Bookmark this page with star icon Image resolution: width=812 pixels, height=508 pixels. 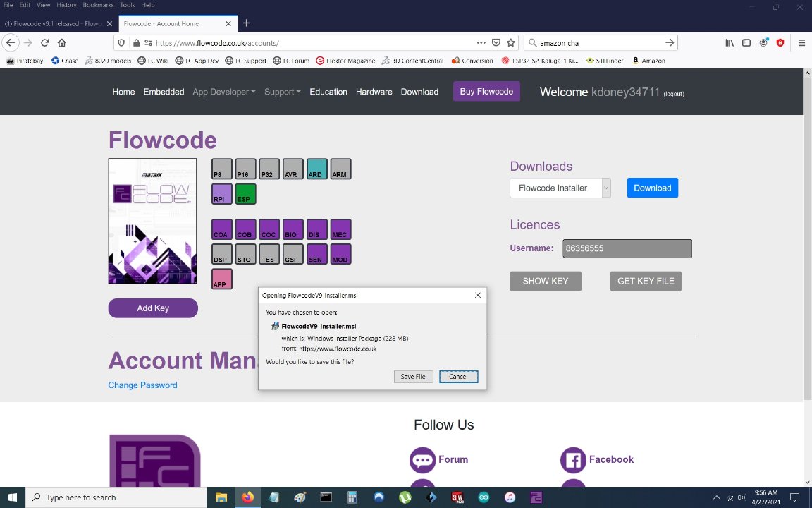tap(511, 42)
